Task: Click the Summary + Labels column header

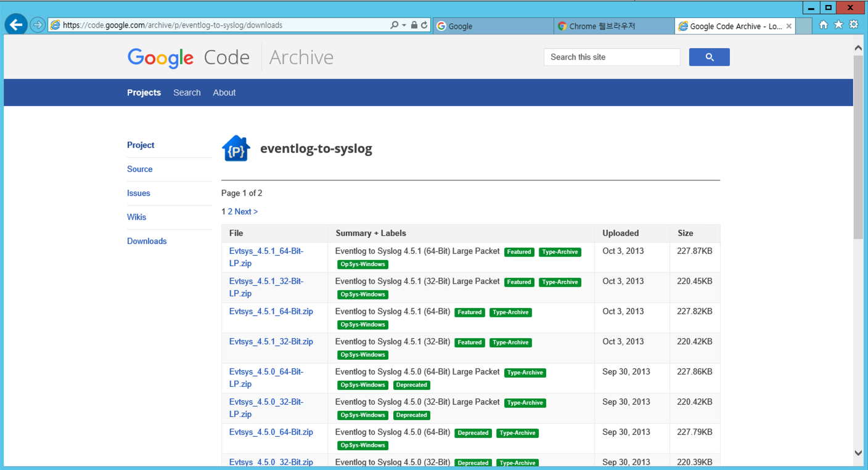Action: point(371,233)
